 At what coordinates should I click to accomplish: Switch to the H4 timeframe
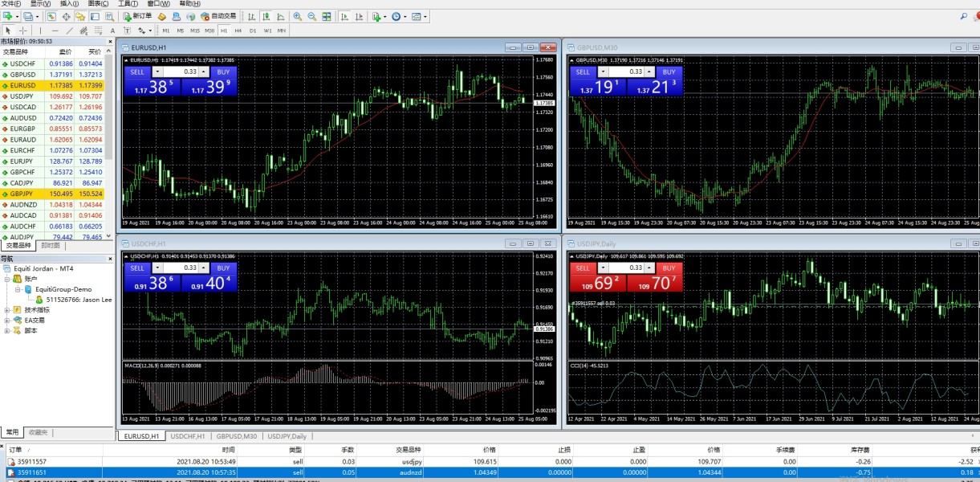click(238, 31)
